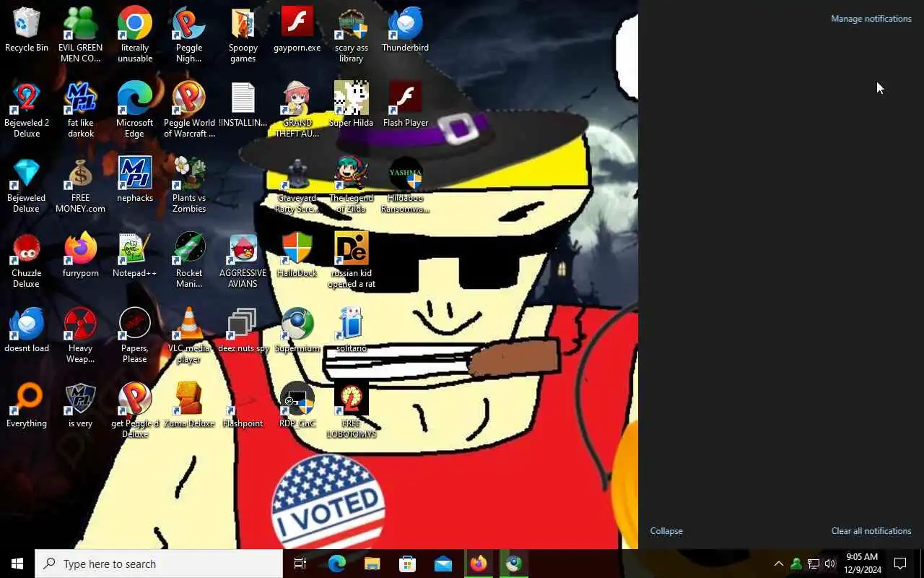
Task: Select the FREE MONEY.com money bag icon
Action: 80,185
